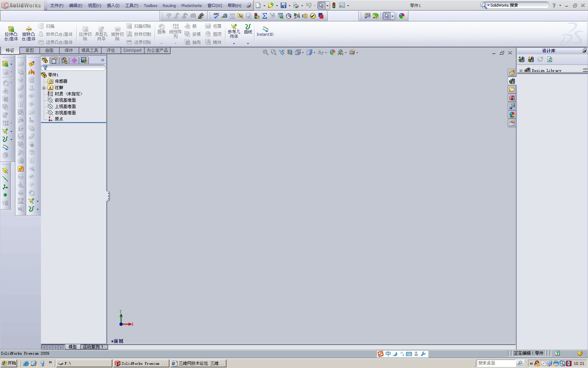
Task: Switch to the DimXpert tab
Action: [133, 50]
